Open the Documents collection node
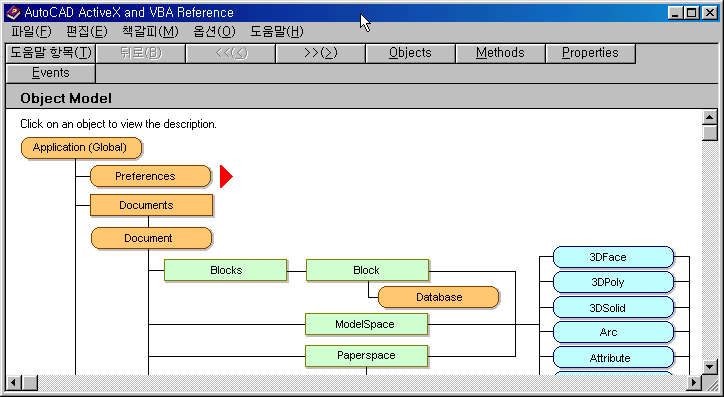The width and height of the screenshot is (724, 397). (x=151, y=205)
